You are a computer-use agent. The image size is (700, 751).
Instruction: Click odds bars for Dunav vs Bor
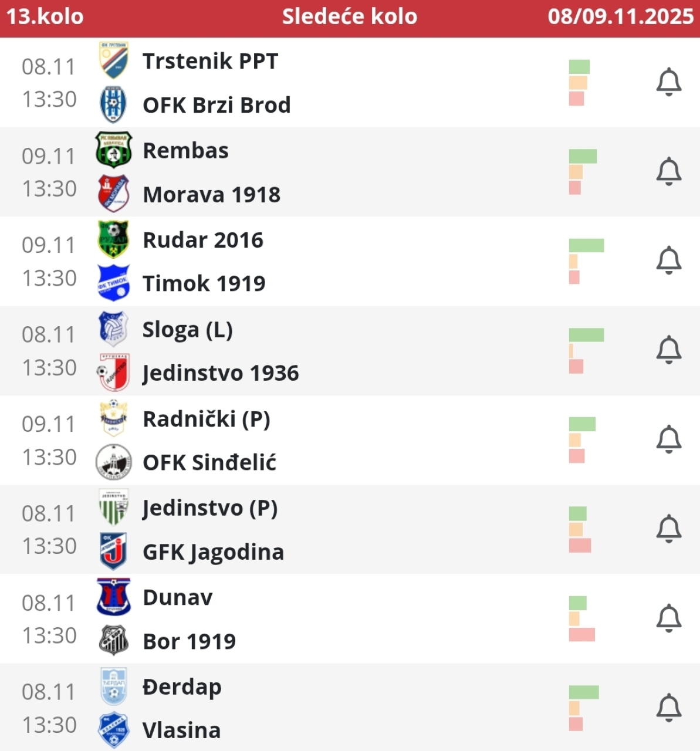[x=581, y=618]
